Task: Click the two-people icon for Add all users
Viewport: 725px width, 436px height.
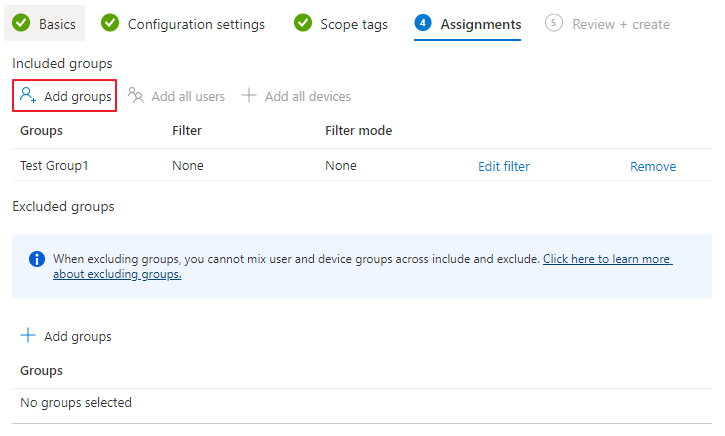Action: (x=136, y=95)
